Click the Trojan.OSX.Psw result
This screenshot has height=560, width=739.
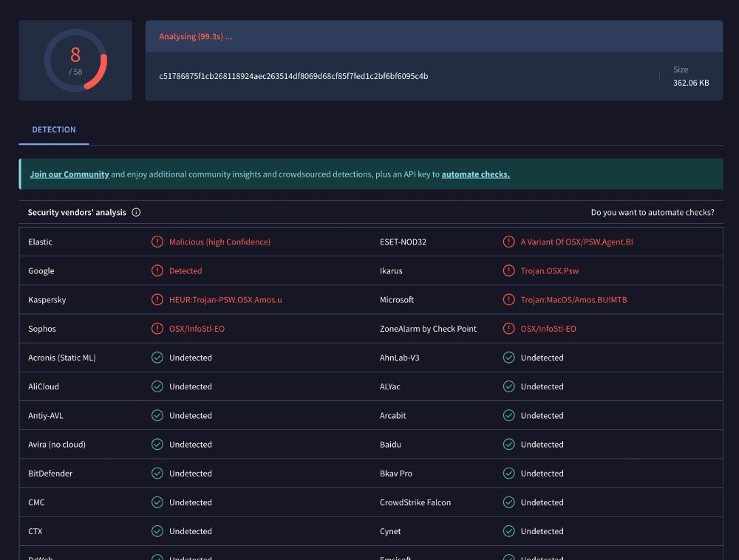coord(550,271)
